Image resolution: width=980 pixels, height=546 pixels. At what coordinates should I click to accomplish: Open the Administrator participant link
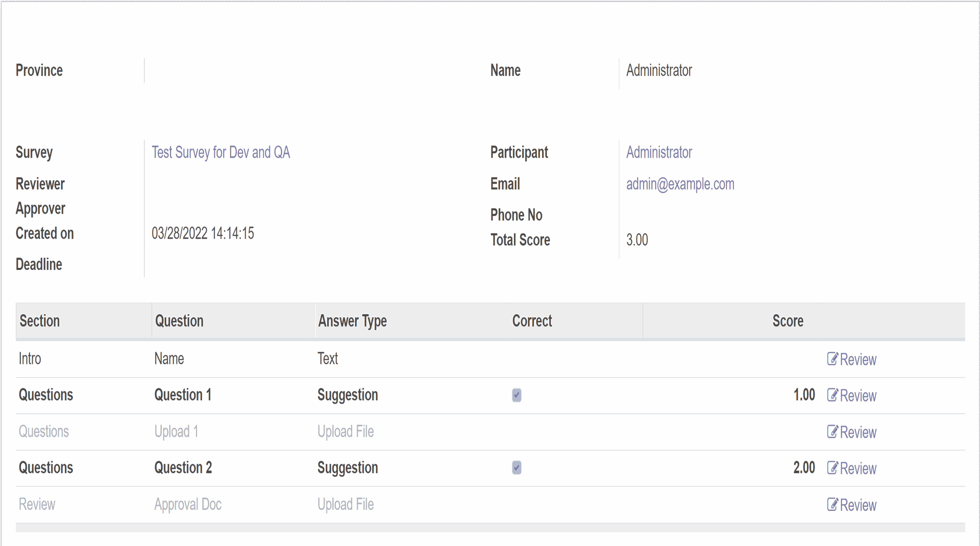(658, 153)
